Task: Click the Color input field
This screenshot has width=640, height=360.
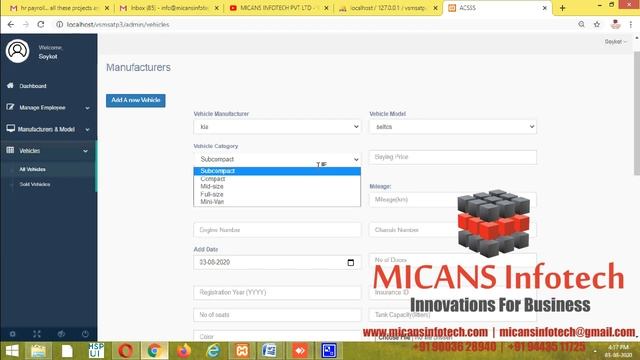Action: pyautogui.click(x=277, y=336)
